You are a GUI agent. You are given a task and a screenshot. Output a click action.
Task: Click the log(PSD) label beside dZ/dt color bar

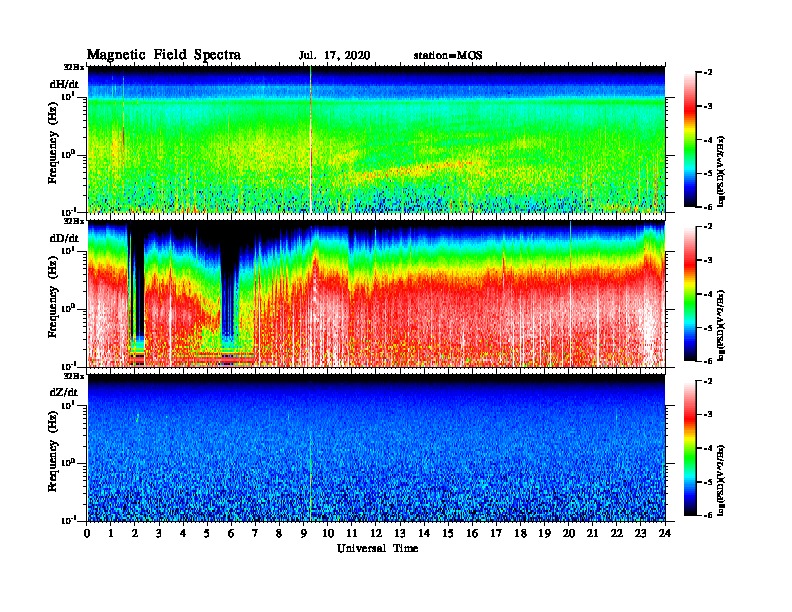(x=721, y=480)
